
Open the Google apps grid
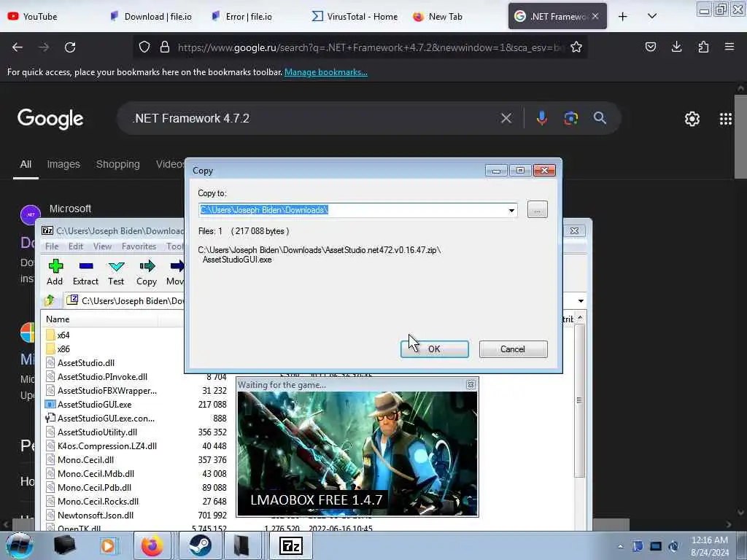726,119
